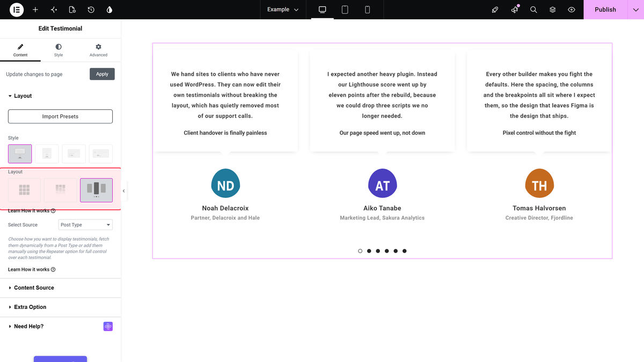Open the page settings document icon
Viewport: 644px width, 362px height.
point(72,10)
